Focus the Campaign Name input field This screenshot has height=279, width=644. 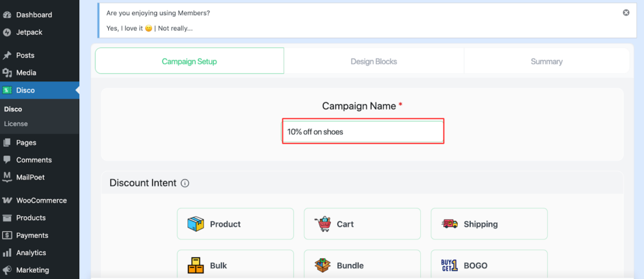tap(362, 132)
